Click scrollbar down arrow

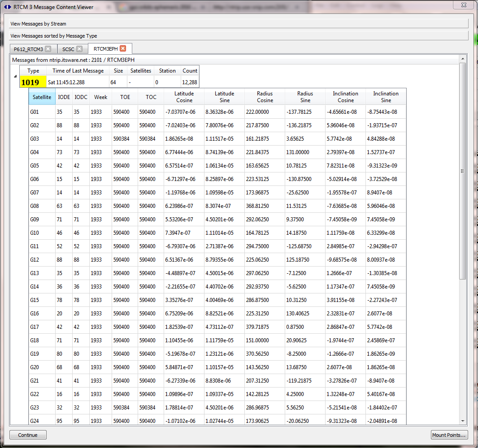pyautogui.click(x=463, y=421)
